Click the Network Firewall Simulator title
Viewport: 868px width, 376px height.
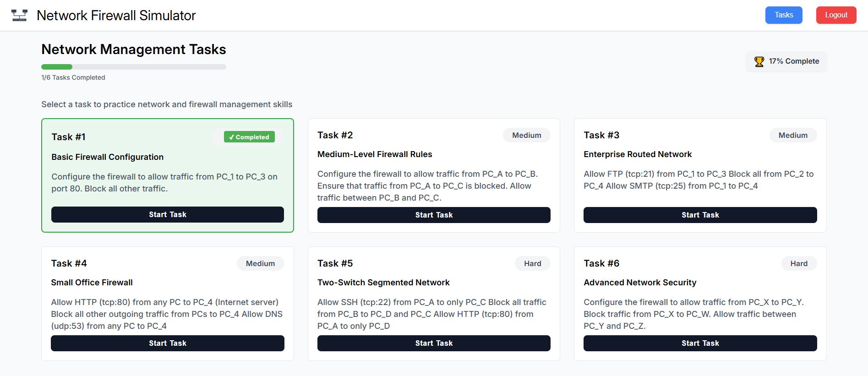[116, 16]
